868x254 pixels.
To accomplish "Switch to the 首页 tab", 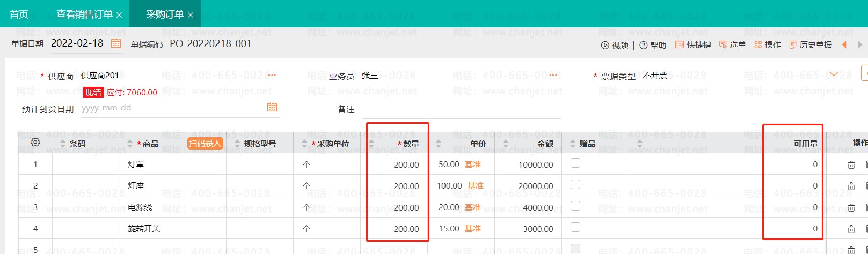I will (19, 14).
